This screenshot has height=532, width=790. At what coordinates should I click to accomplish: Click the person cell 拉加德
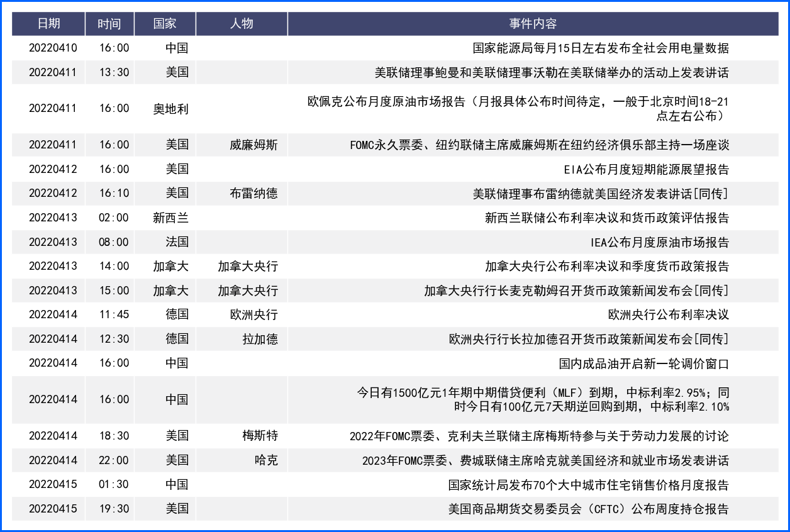coord(260,339)
